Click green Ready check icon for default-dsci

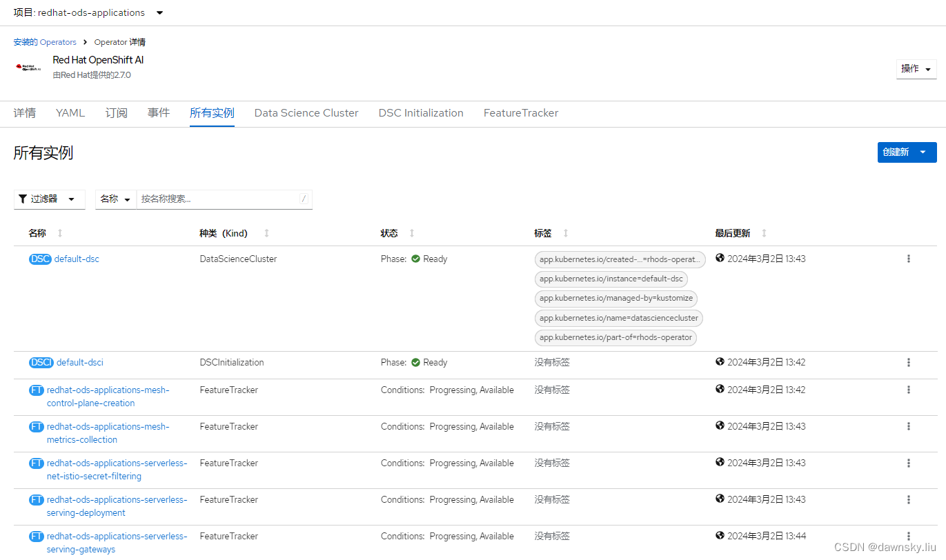click(x=415, y=362)
